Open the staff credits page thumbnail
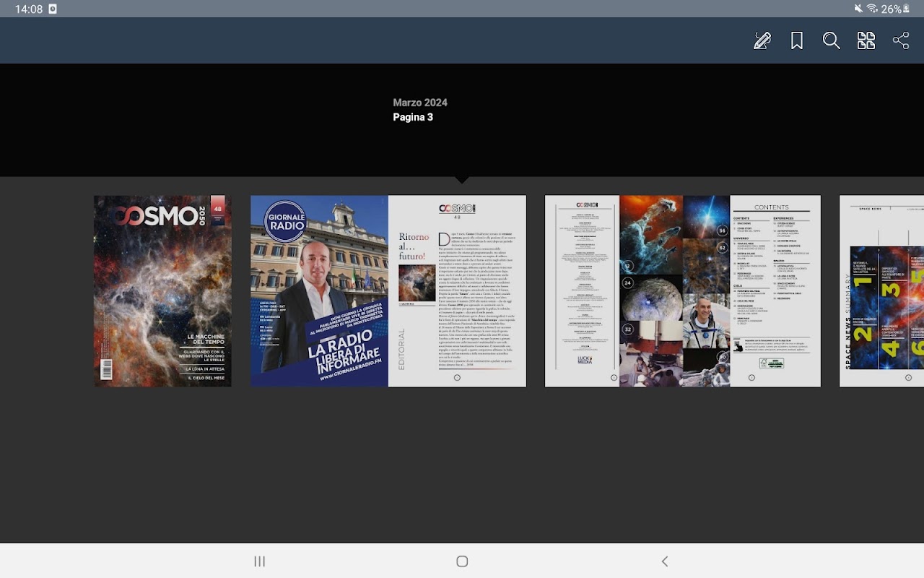This screenshot has width=924, height=578. tap(582, 290)
